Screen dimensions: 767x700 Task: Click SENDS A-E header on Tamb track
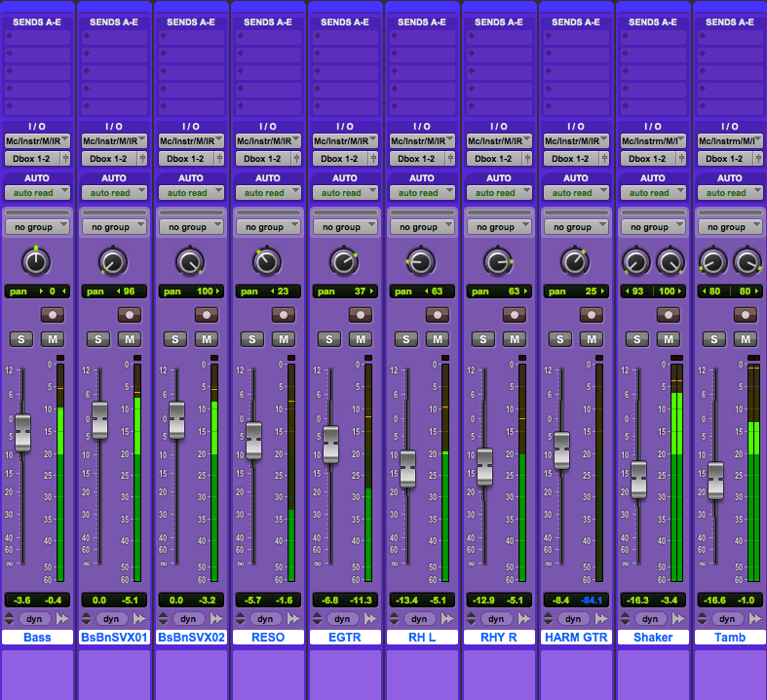(730, 22)
